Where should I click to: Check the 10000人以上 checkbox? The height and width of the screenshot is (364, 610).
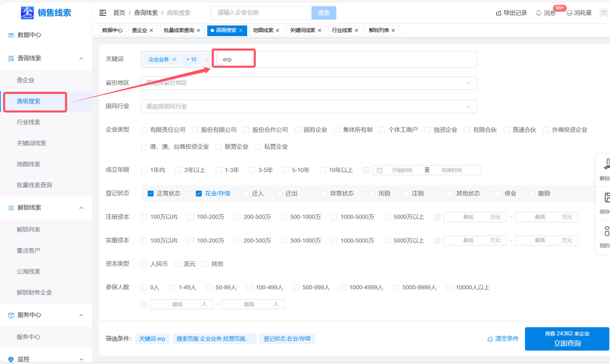[x=449, y=288]
